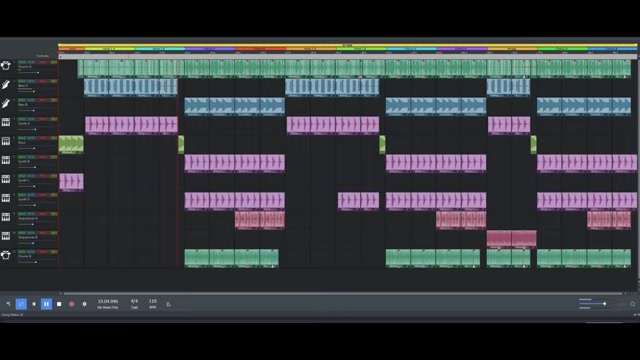The image size is (640, 360).
Task: Click the Sequences B track keyboard icon
Action: point(6,236)
